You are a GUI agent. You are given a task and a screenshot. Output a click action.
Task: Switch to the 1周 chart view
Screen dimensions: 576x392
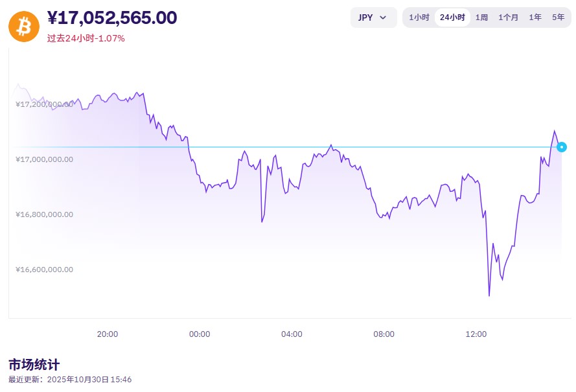click(x=481, y=17)
